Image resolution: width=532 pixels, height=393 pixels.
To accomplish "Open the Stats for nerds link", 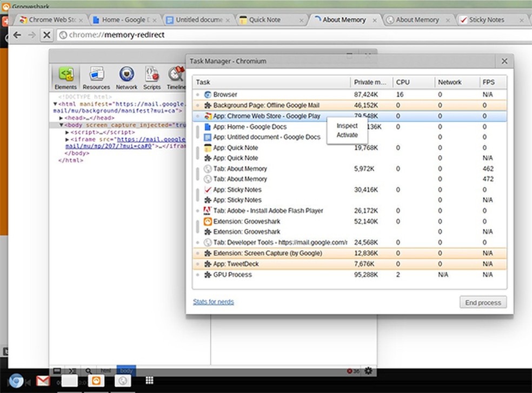I will tap(214, 302).
